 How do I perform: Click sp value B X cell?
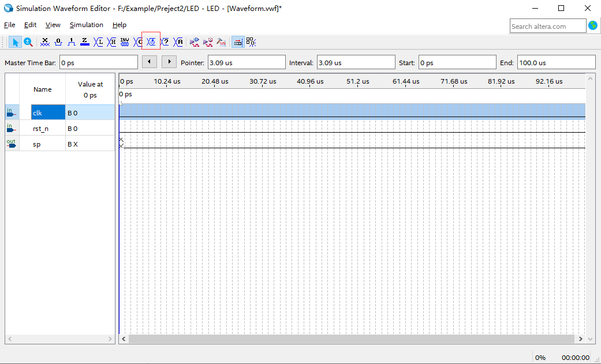[90, 144]
